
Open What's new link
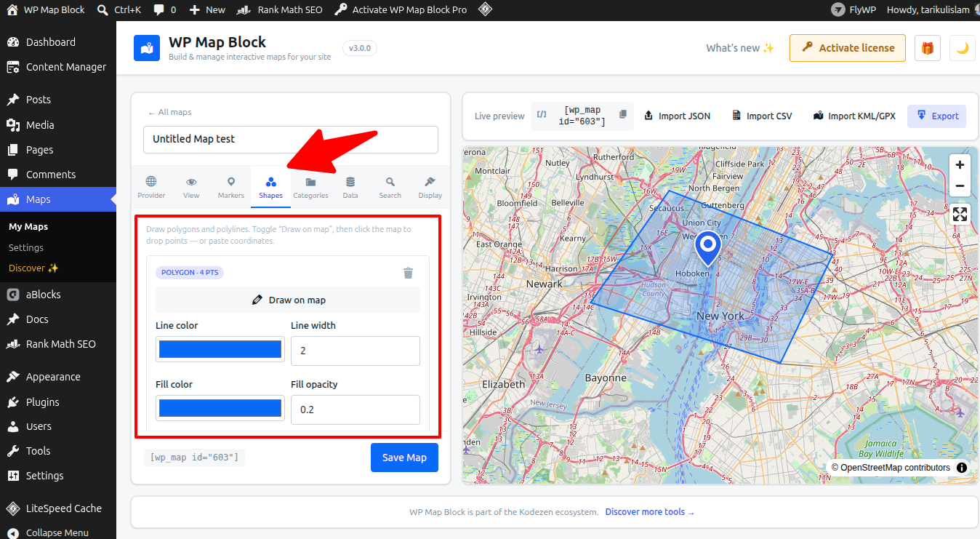740,48
